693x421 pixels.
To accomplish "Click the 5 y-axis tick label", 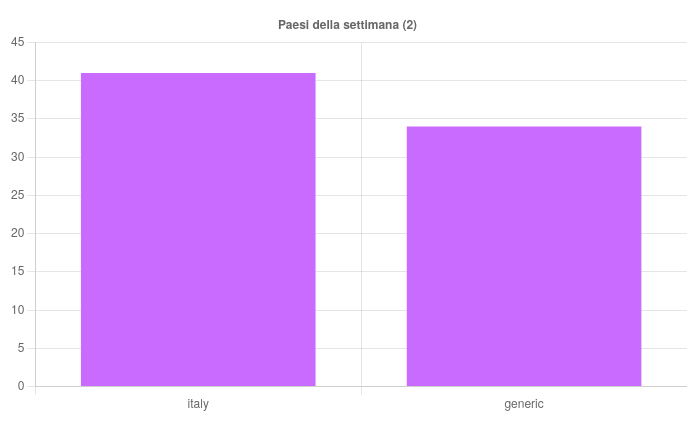I will 21,348.
